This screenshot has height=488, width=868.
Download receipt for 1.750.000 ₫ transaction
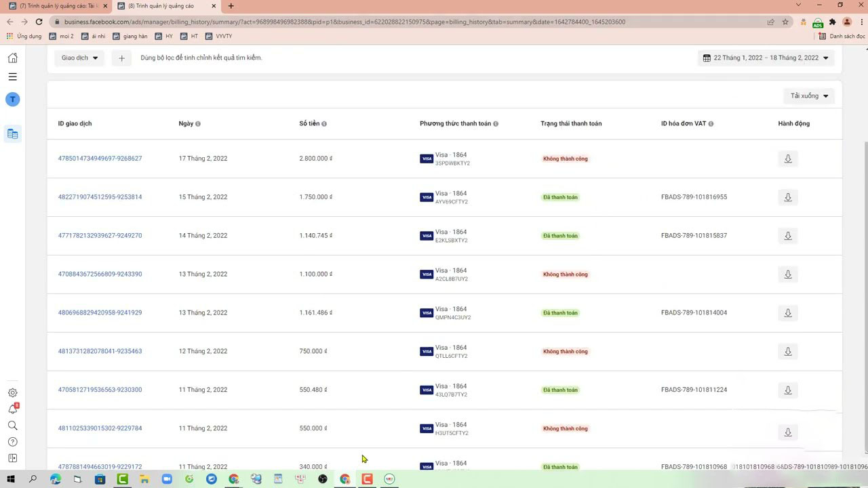(x=788, y=197)
